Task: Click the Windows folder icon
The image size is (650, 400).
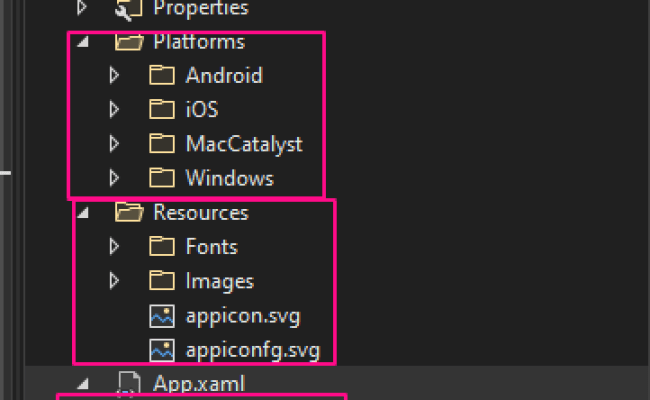Action: click(x=162, y=178)
